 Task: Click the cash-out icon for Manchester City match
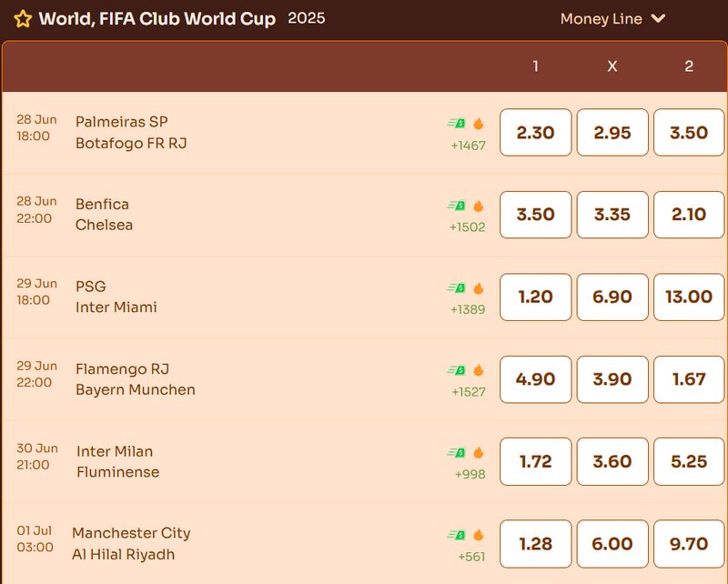457,535
